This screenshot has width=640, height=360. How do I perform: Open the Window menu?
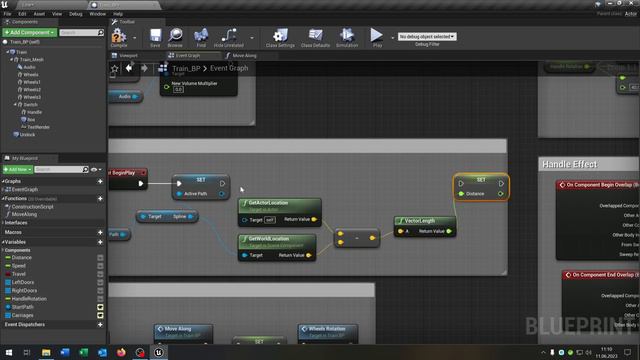click(98, 13)
